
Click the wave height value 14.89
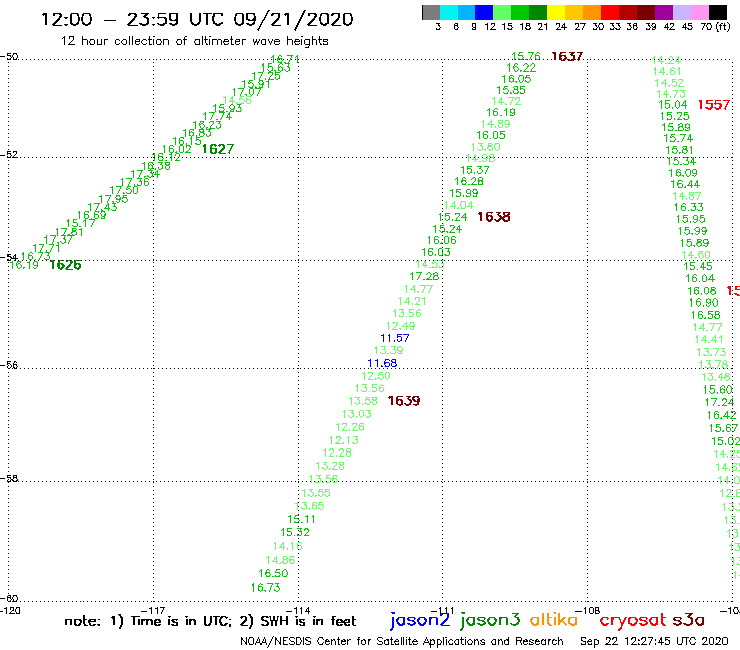pos(495,124)
